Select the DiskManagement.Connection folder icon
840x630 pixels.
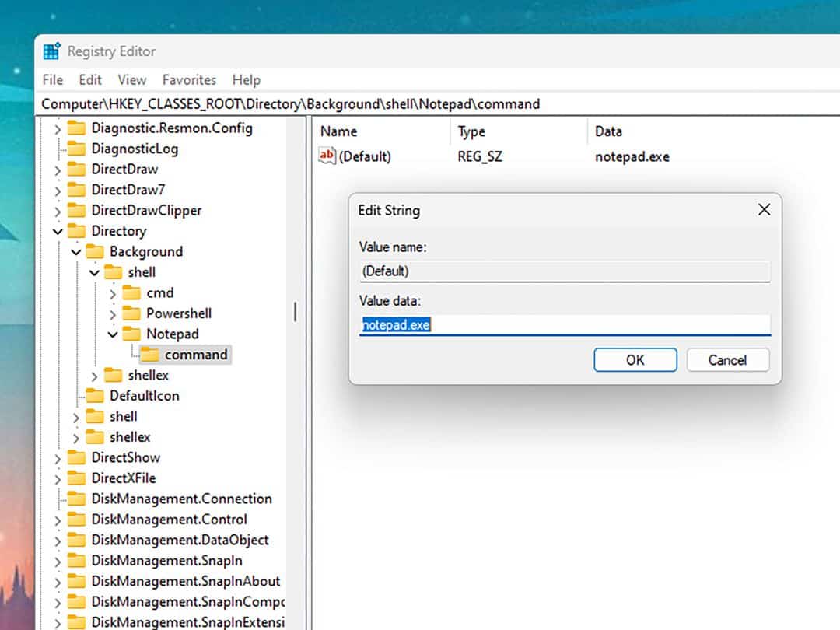click(x=76, y=499)
